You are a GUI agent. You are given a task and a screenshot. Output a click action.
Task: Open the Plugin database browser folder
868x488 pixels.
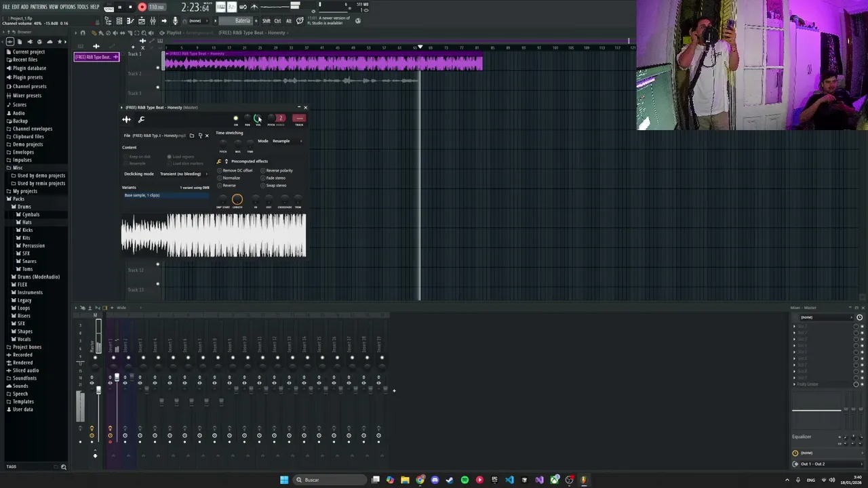pyautogui.click(x=28, y=68)
